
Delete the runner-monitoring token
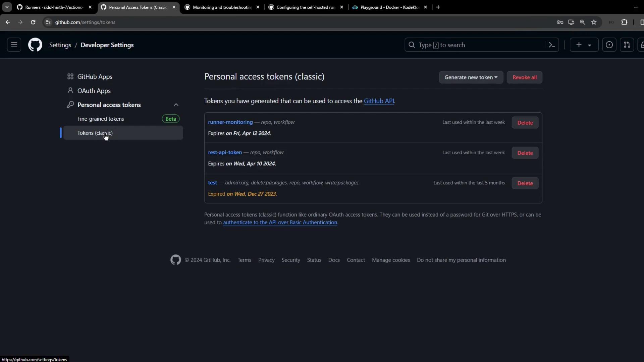(x=525, y=123)
